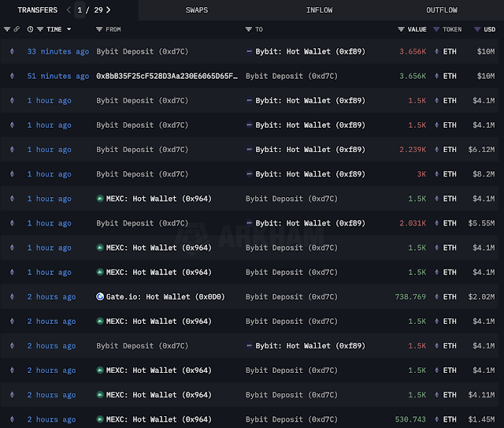
Task: Open the TIME column filter
Action: pyautogui.click(x=40, y=29)
